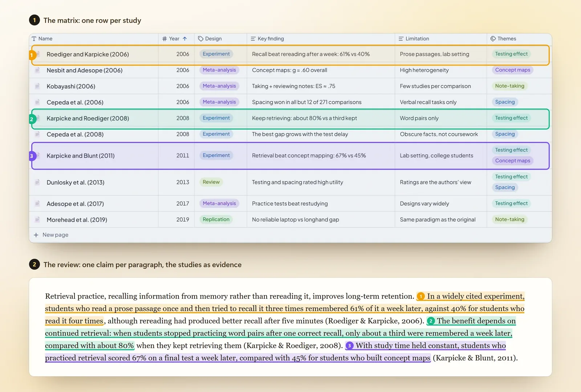
Task: Click year cell 2013 in Dunlosky row
Action: coord(183,182)
